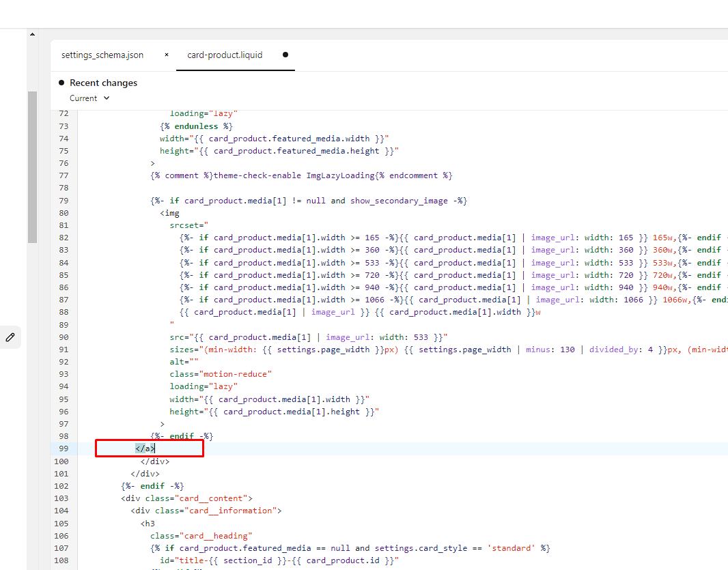Image resolution: width=728 pixels, height=570 pixels.
Task: Click the srcset attribute on line 81
Action: click(x=189, y=225)
